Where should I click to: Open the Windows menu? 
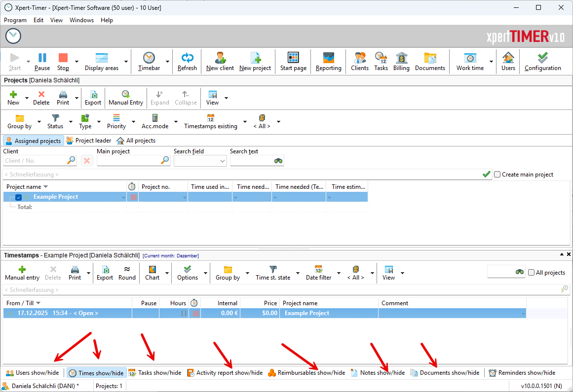coord(81,20)
